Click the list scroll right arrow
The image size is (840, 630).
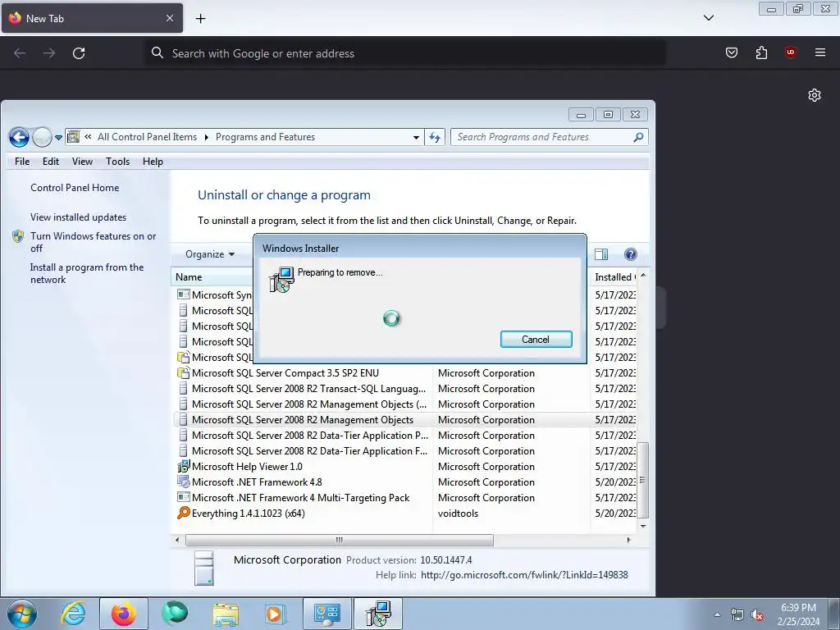(x=628, y=540)
